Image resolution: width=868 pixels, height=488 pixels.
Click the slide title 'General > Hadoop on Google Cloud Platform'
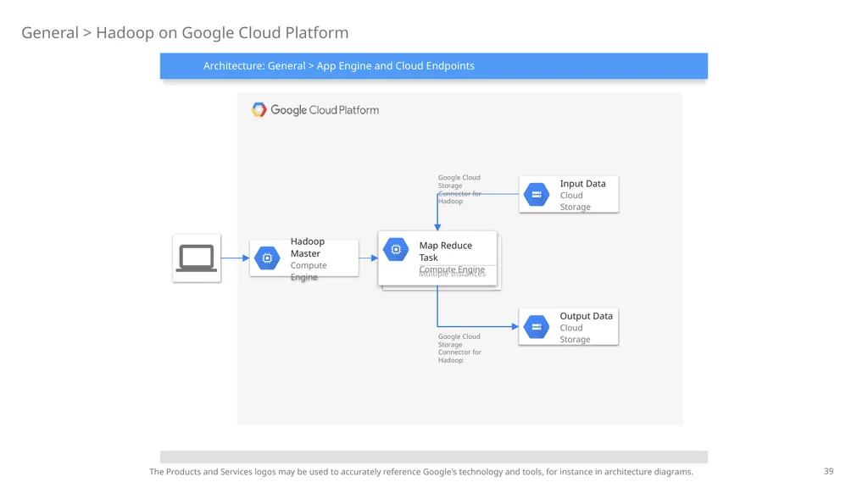click(185, 33)
